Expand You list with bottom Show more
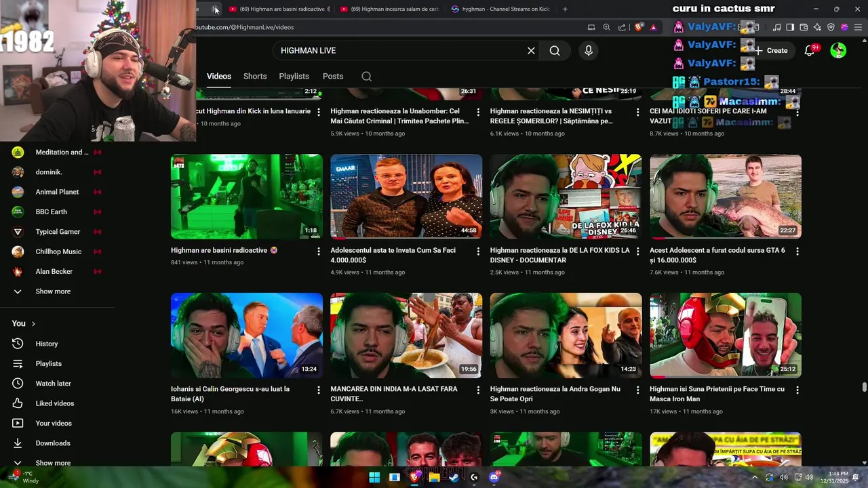Image resolution: width=868 pixels, height=488 pixels. point(53,463)
